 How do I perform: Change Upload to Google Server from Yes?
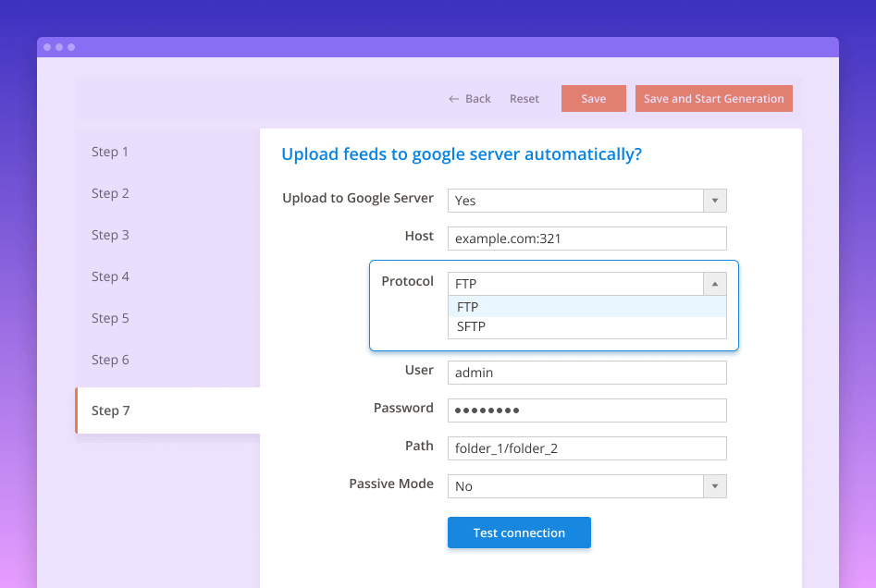[586, 200]
